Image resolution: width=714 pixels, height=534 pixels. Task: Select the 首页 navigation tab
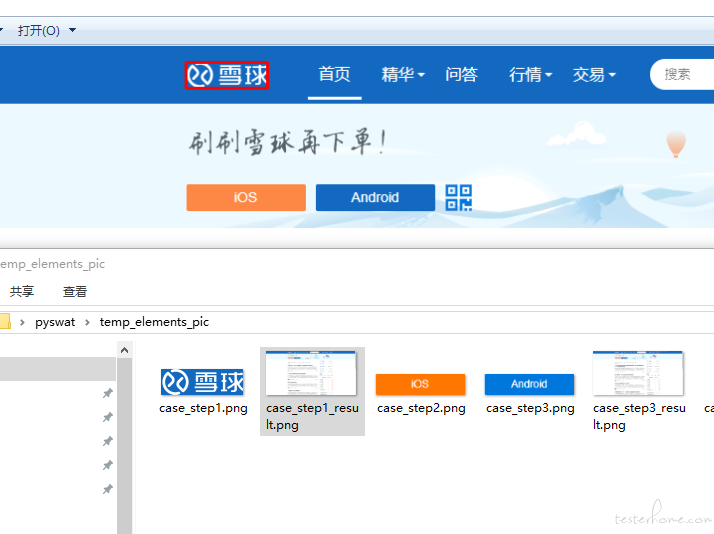(x=334, y=74)
